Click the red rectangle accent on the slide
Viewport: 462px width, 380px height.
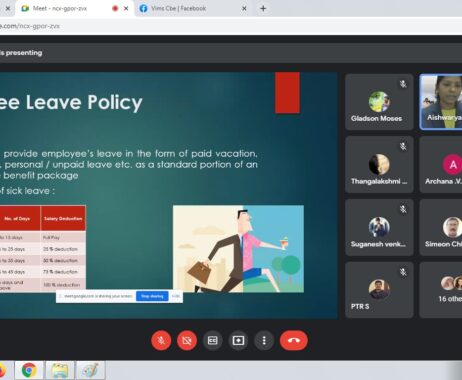coord(287,93)
